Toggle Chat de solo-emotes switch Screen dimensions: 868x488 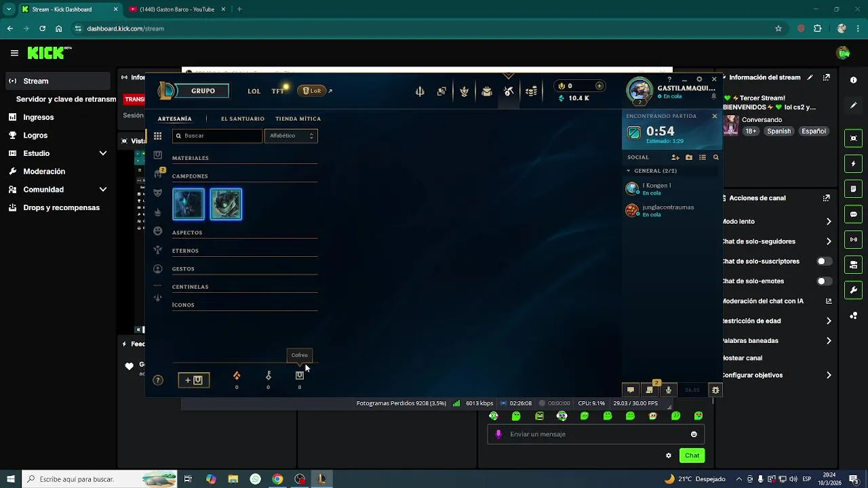pyautogui.click(x=824, y=281)
